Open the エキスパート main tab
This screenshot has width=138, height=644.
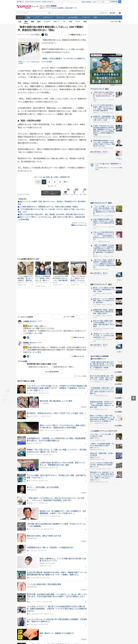point(48,17)
